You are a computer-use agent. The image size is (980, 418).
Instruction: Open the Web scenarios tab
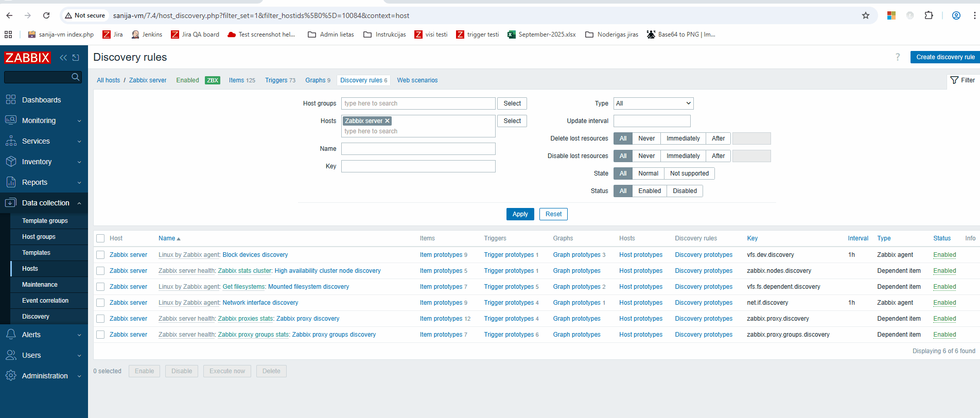point(417,80)
